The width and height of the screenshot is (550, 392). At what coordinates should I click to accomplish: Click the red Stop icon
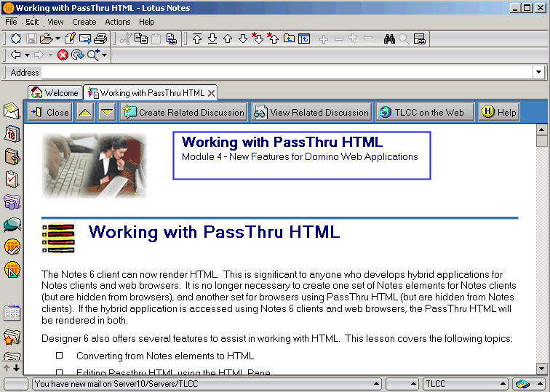click(63, 55)
